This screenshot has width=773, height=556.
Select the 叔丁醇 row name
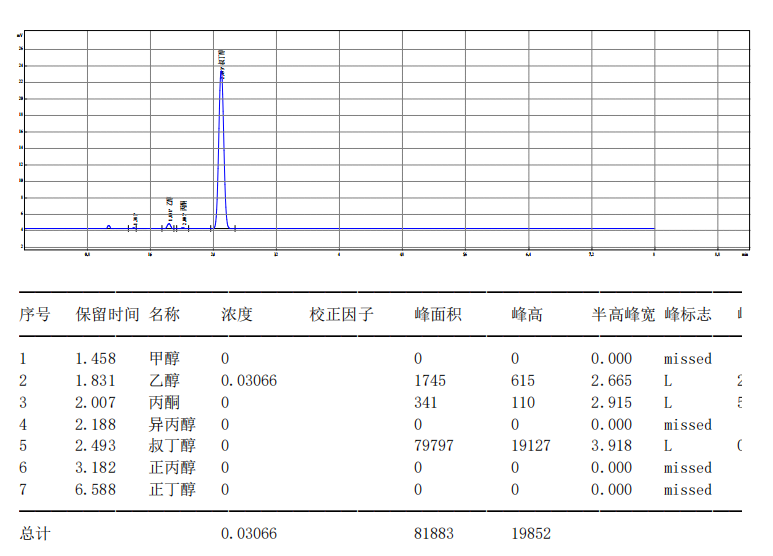[172, 446]
